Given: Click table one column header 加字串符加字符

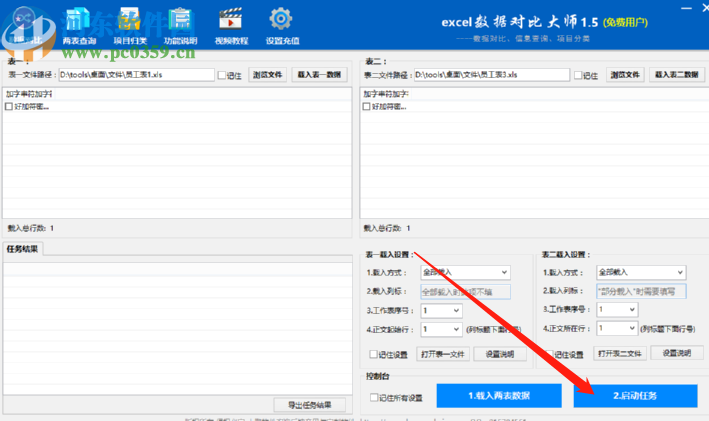Looking at the screenshot, I should click(29, 94).
